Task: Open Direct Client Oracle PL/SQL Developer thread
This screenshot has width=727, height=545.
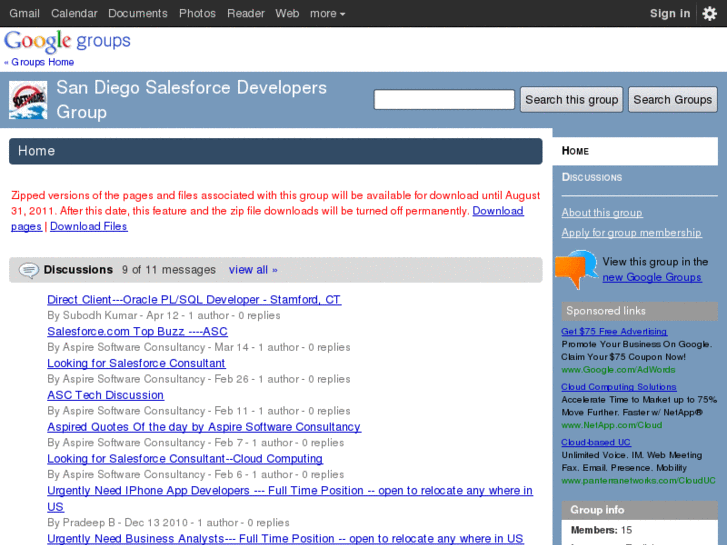Action: [194, 300]
